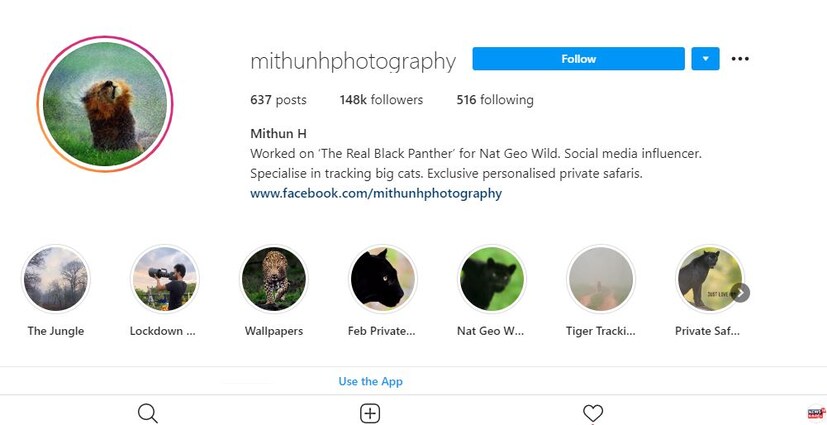The width and height of the screenshot is (827, 425).
Task: Expand the suggested accounts dropdown arrow
Action: (x=705, y=59)
